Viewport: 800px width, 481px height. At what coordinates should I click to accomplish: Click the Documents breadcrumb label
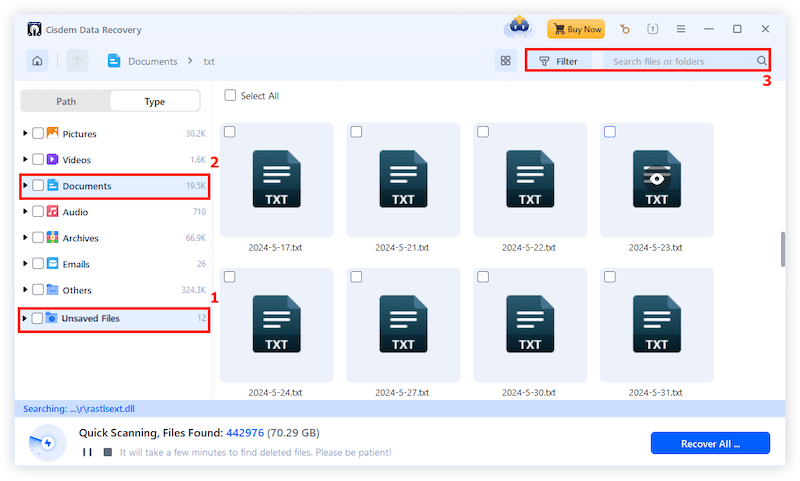pyautogui.click(x=153, y=61)
